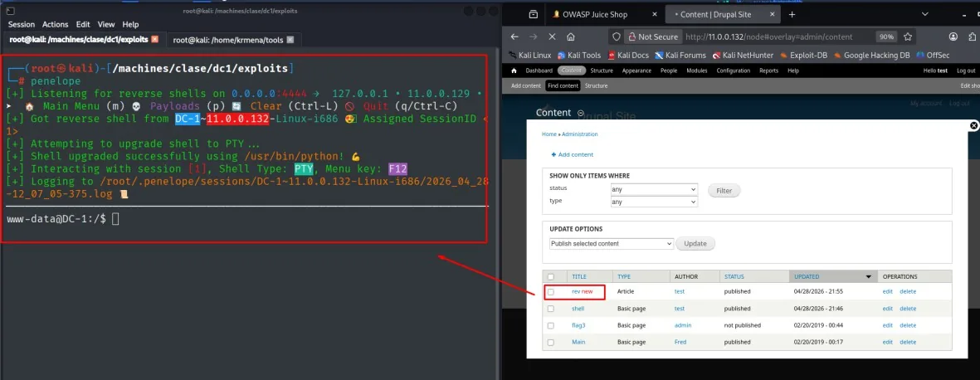Image resolution: width=980 pixels, height=380 pixels.
Task: Close the Content | Drupal Site tab
Action: (x=772, y=14)
